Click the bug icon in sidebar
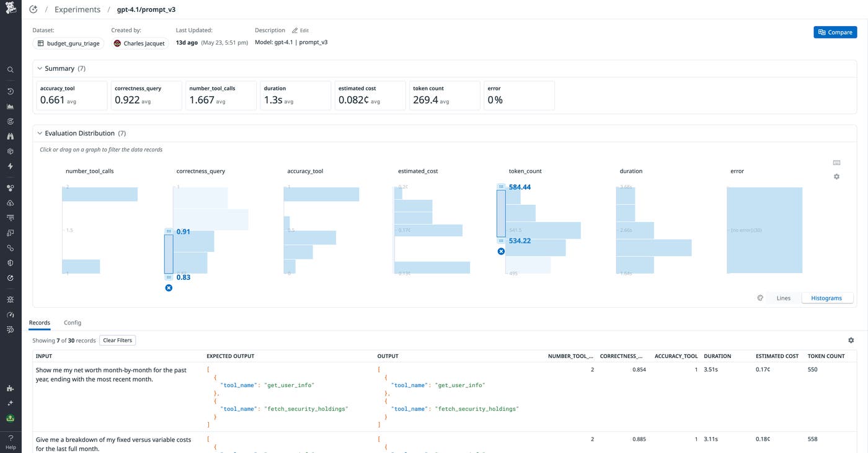 coord(11,299)
